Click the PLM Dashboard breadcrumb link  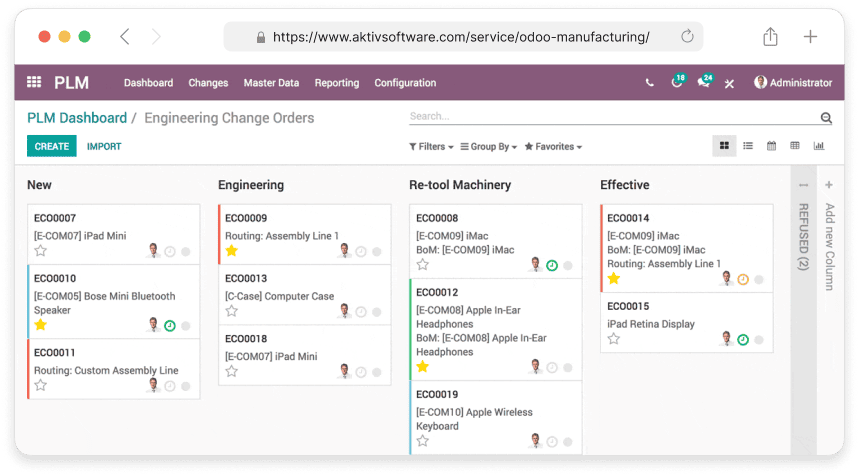[77, 118]
